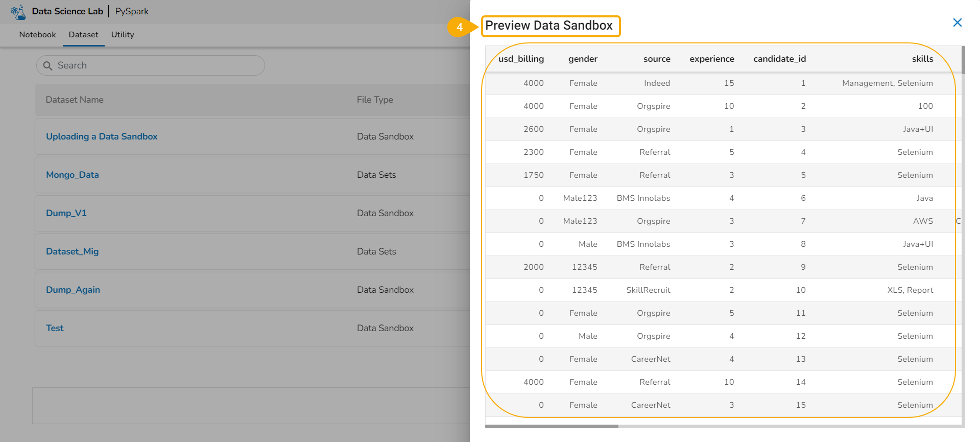Click the usd_billing column header
The image size is (980, 442).
[521, 59]
